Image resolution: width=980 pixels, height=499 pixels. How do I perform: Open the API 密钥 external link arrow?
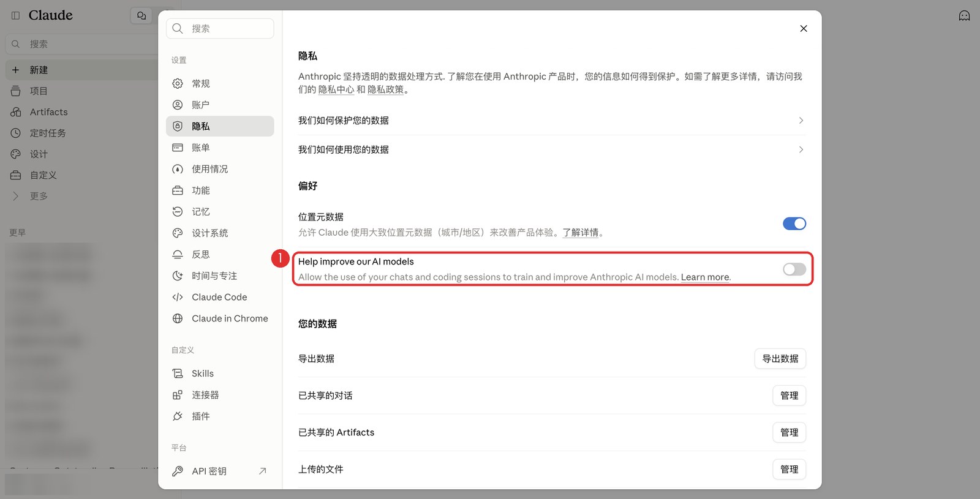pos(263,471)
